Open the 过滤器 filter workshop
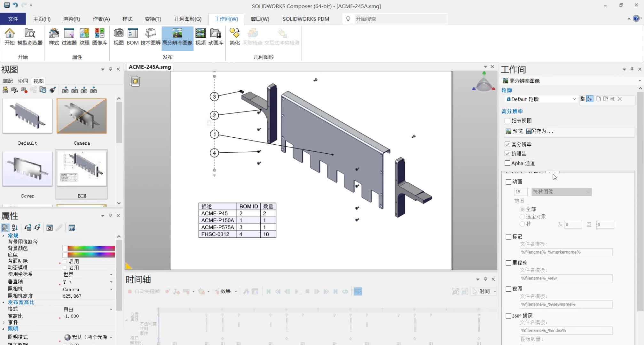 click(69, 37)
